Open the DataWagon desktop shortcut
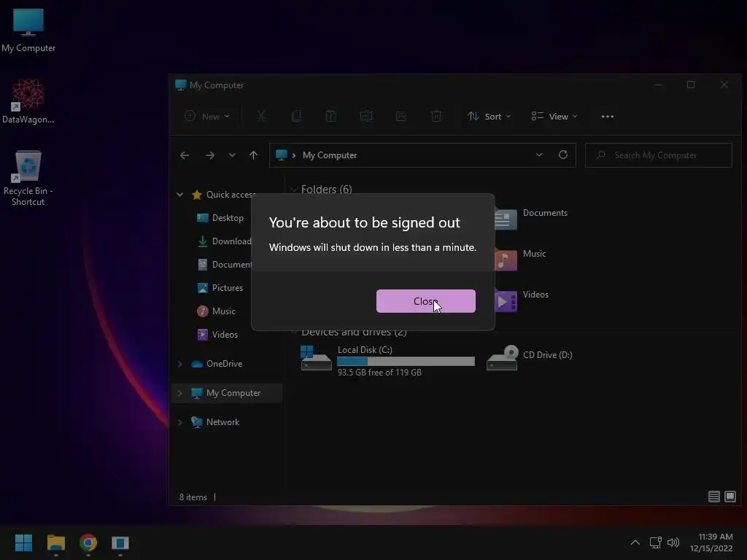Image resolution: width=747 pixels, height=560 pixels. [x=28, y=101]
